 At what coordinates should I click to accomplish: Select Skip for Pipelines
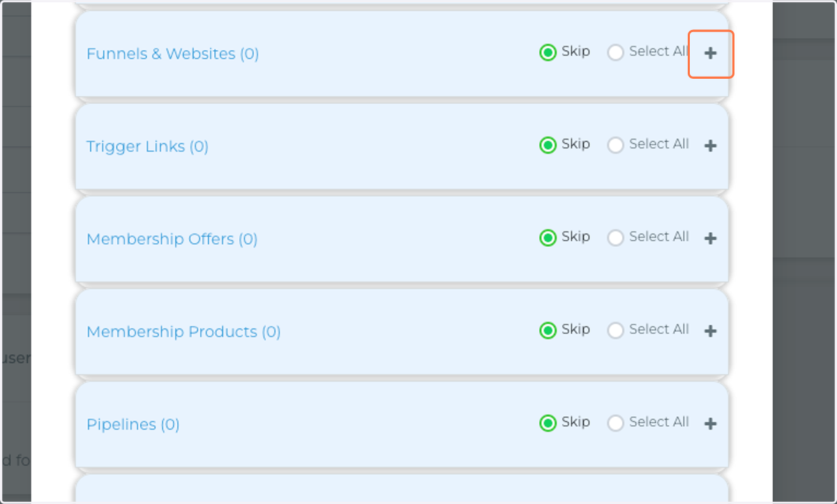tap(548, 423)
